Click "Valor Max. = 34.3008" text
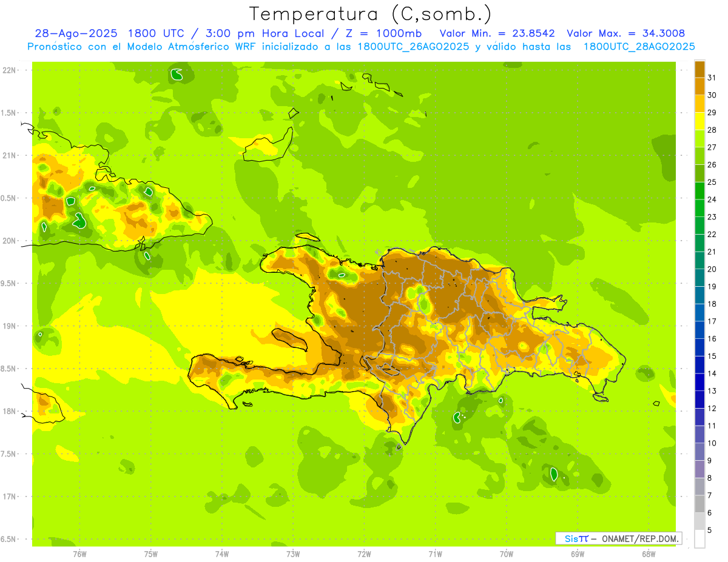Viewport: 728px width, 562px height. coord(626,33)
